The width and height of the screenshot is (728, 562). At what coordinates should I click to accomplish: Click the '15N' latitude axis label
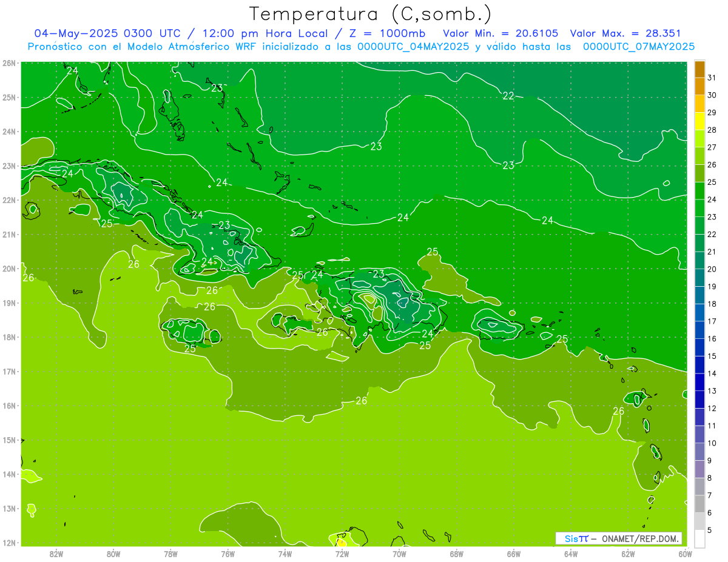pyautogui.click(x=9, y=440)
